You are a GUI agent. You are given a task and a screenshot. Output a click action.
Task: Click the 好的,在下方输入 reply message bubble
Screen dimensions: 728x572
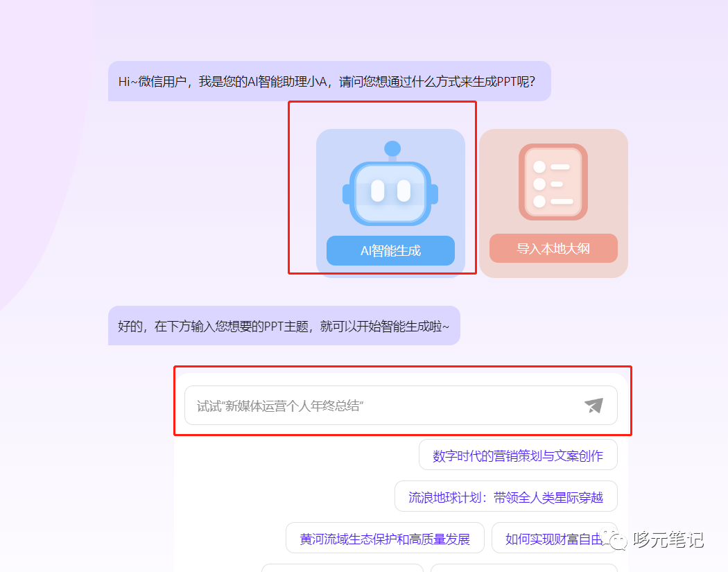pyautogui.click(x=284, y=325)
